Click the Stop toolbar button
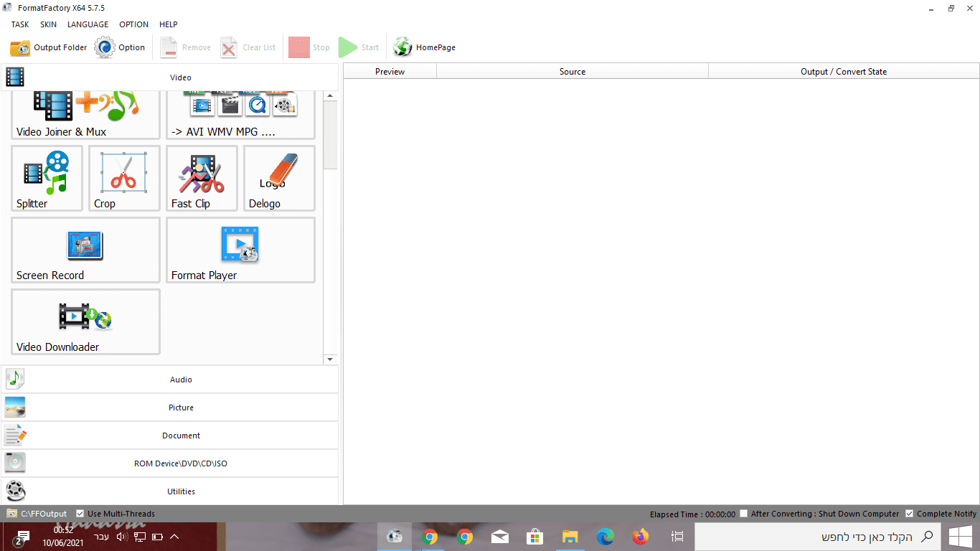 coord(309,47)
